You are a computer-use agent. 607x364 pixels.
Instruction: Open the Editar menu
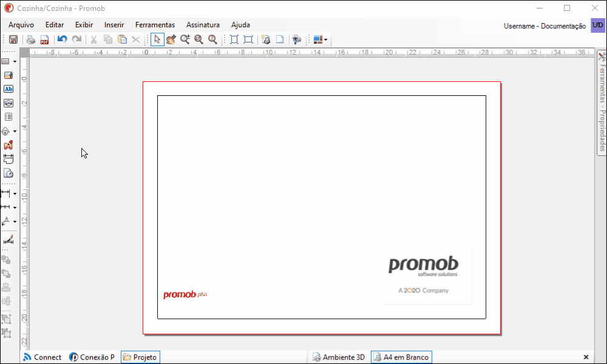point(55,25)
